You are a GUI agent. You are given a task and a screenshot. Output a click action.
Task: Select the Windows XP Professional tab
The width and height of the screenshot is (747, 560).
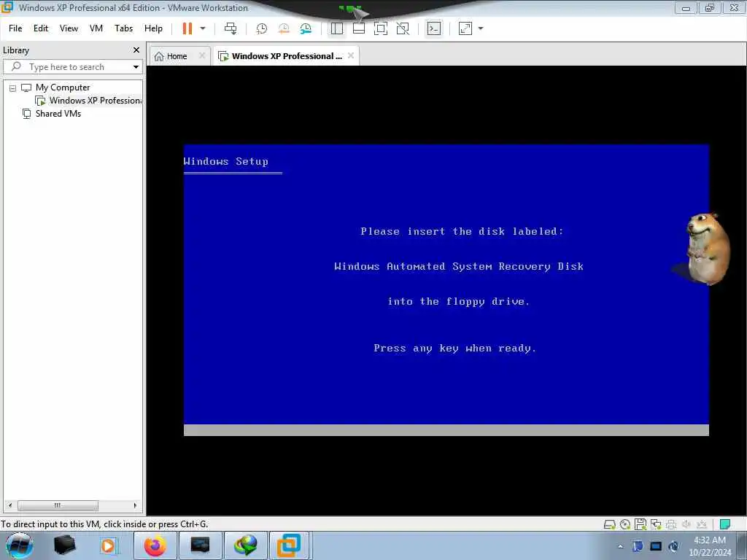(286, 56)
